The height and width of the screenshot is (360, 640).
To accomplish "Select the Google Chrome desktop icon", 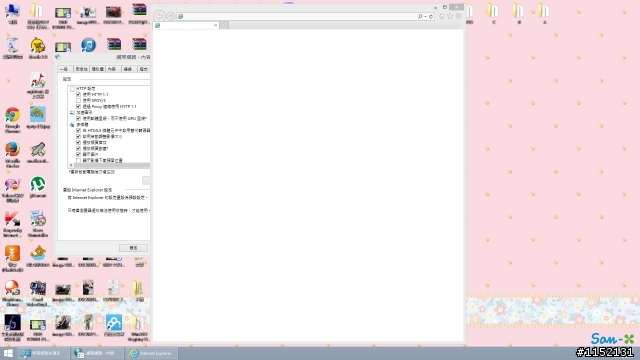I will pos(12,120).
